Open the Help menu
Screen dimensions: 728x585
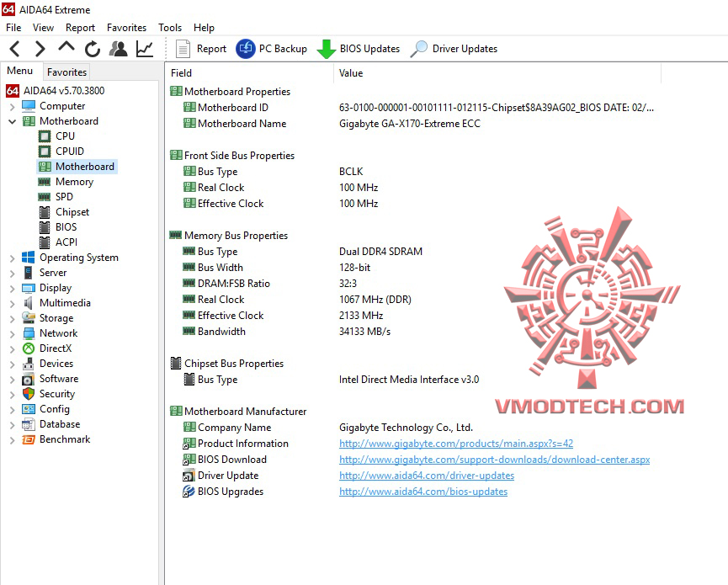point(204,28)
